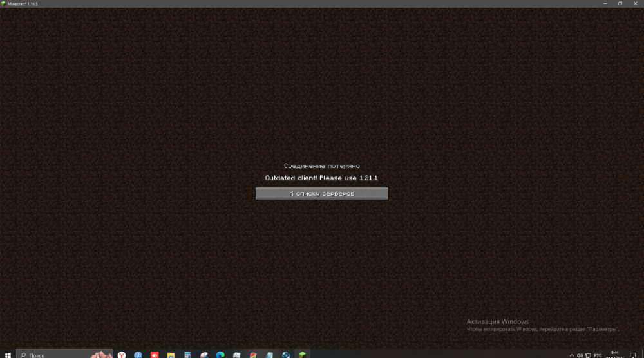Restore down the Minecraft window
Screen dimensions: 644x358
(620, 4)
